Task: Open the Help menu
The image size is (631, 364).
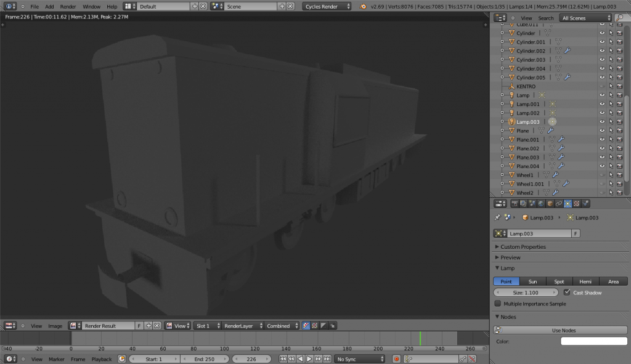Action: pyautogui.click(x=112, y=6)
